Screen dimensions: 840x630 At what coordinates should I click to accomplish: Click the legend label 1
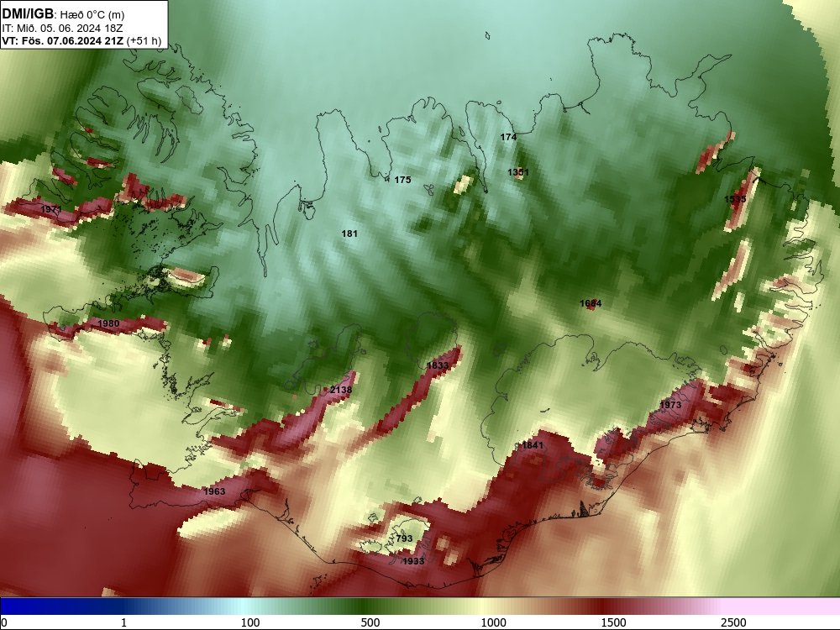click(124, 622)
